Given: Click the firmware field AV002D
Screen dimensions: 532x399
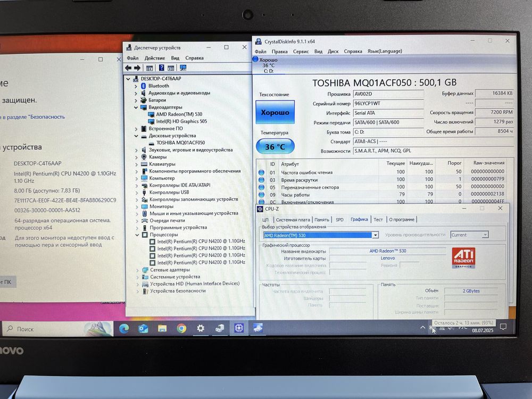Looking at the screenshot, I should tap(388, 94).
